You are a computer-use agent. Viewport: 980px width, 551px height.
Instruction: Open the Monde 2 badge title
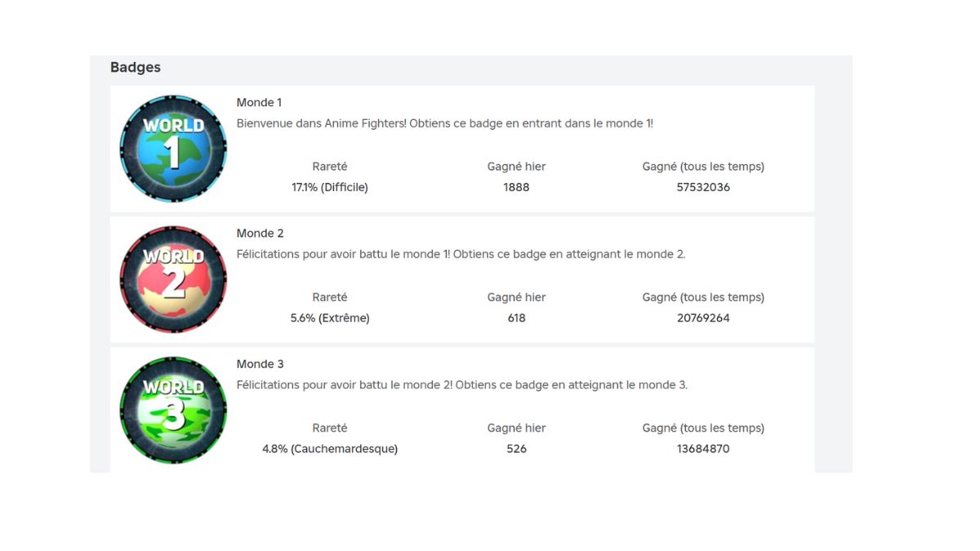point(260,233)
